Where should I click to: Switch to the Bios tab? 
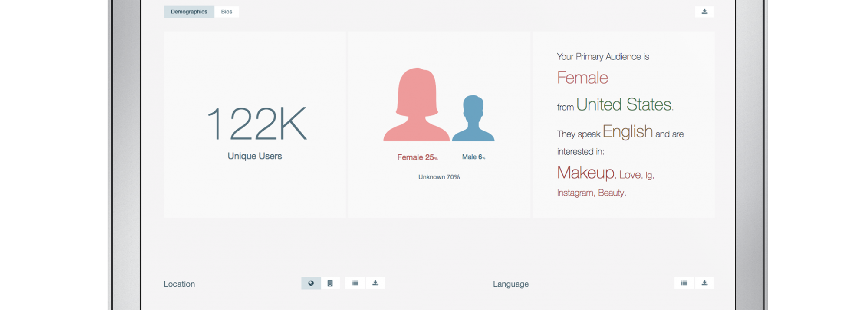click(227, 12)
